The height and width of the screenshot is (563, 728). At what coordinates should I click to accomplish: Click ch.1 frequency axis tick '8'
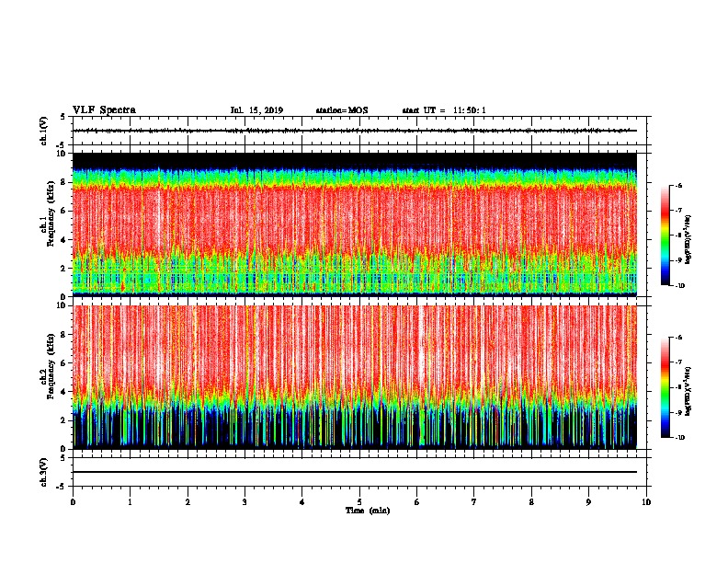[x=63, y=182]
